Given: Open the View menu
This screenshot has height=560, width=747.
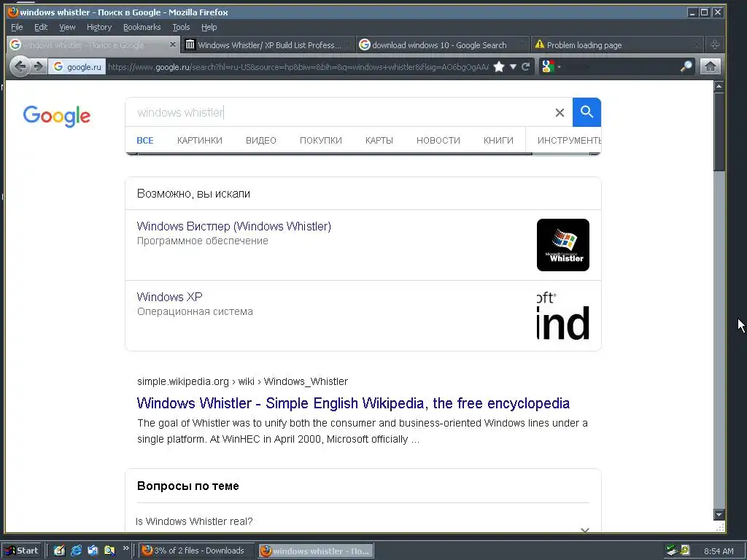Looking at the screenshot, I should [x=67, y=27].
